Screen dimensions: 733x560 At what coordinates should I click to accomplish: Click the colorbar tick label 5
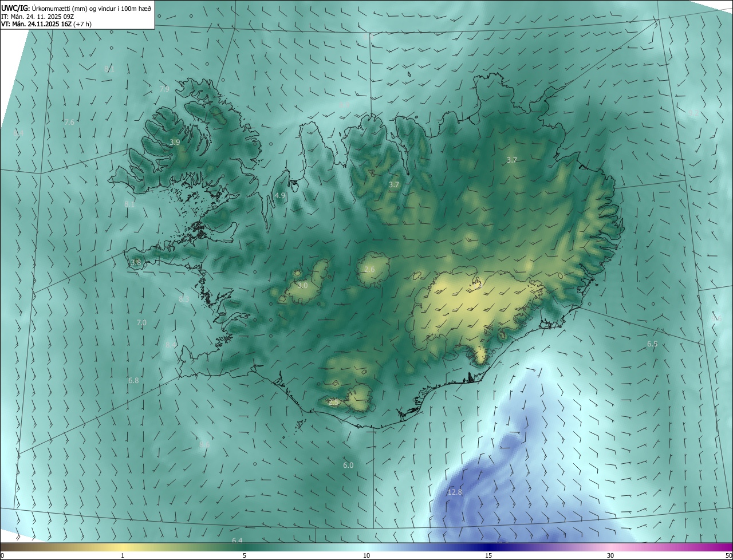(245, 556)
